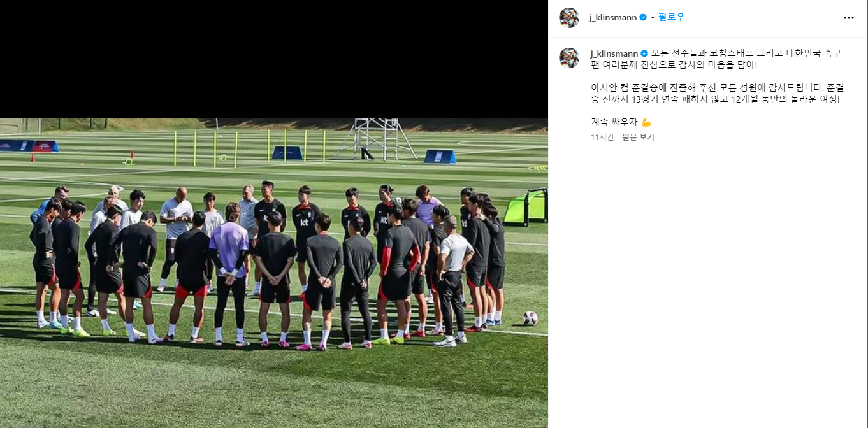Viewport: 868px width, 428px height.
Task: Follow j_klinsmann with the 팔로우 button
Action: click(x=672, y=17)
